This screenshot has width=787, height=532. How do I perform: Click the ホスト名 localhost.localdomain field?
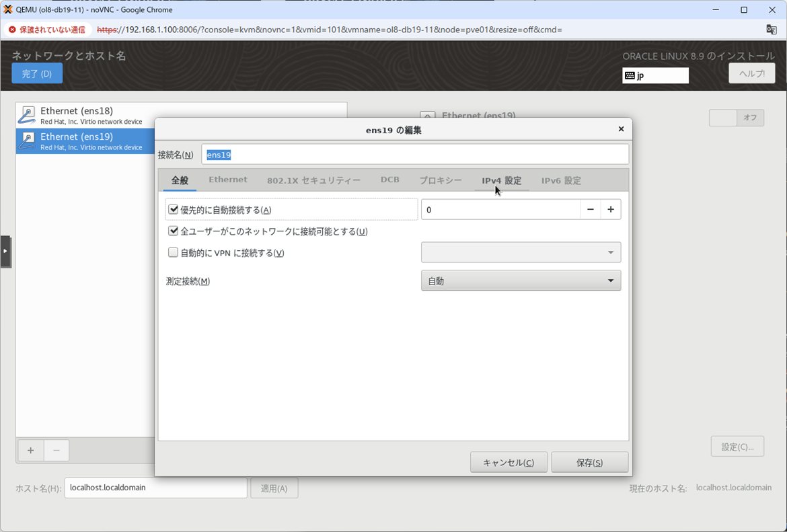click(x=155, y=488)
